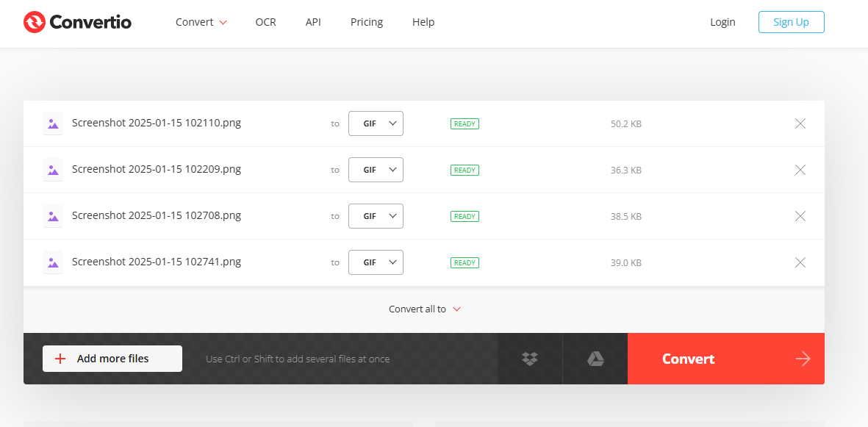Click image icon for Screenshot 102741.png
This screenshot has width=868, height=427.
[x=53, y=262]
